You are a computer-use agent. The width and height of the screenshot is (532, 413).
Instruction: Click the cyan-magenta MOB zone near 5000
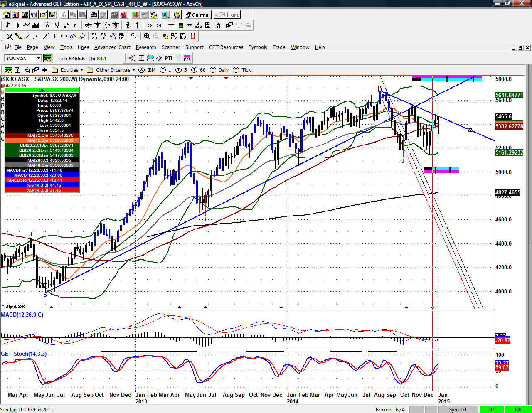click(441, 170)
